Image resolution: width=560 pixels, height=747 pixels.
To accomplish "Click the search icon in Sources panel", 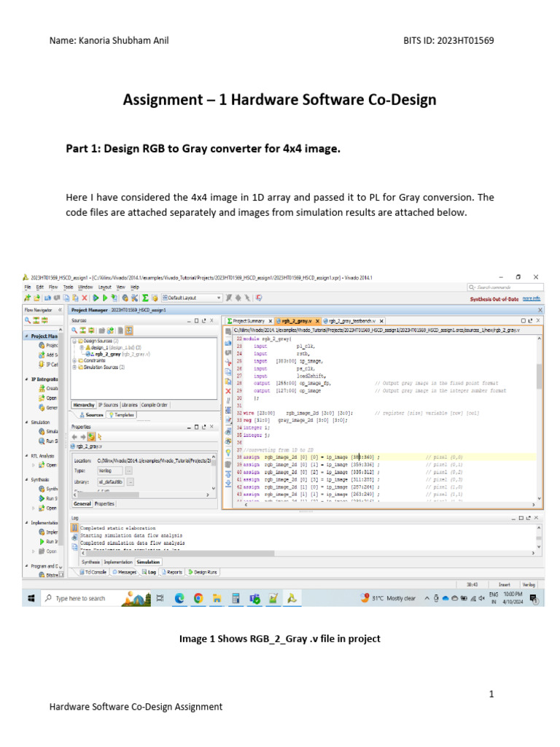I will coord(75,330).
